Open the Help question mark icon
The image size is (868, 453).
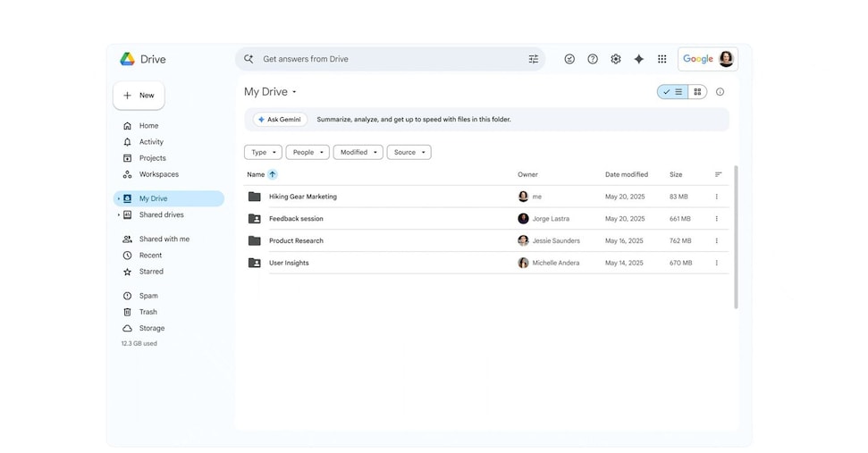(593, 59)
